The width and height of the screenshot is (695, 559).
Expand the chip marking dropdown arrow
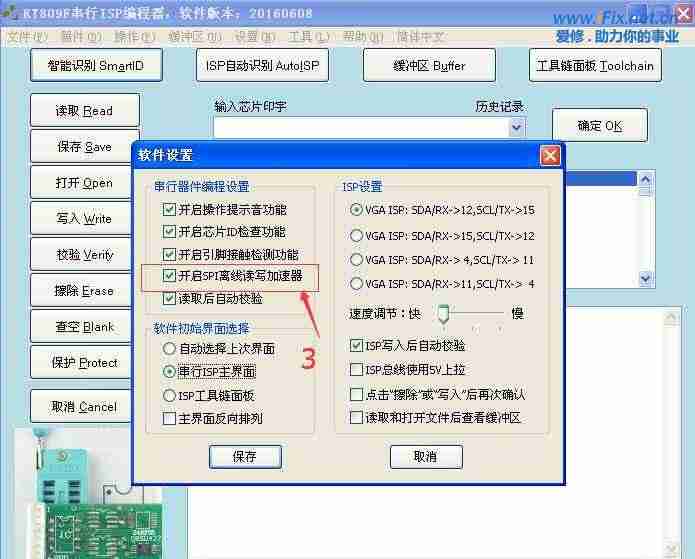tap(516, 127)
